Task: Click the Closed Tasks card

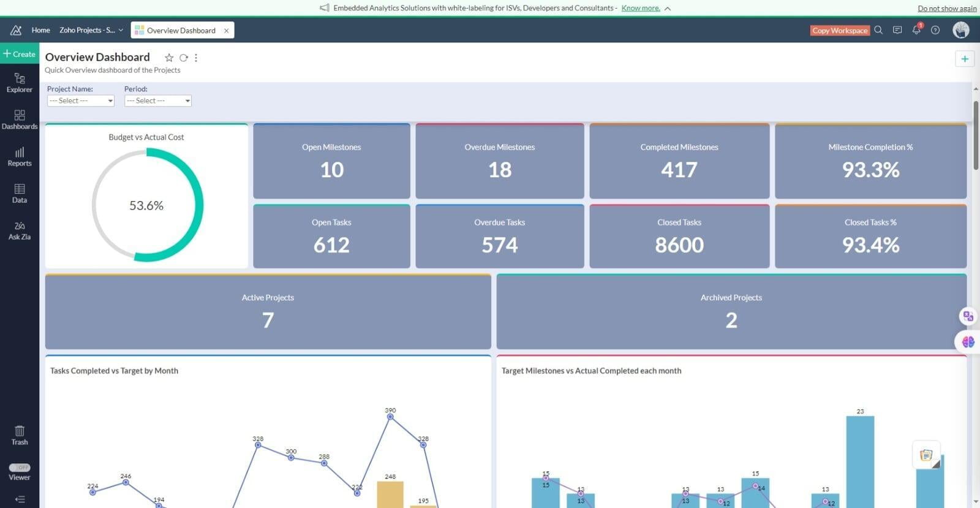Action: pyautogui.click(x=679, y=237)
